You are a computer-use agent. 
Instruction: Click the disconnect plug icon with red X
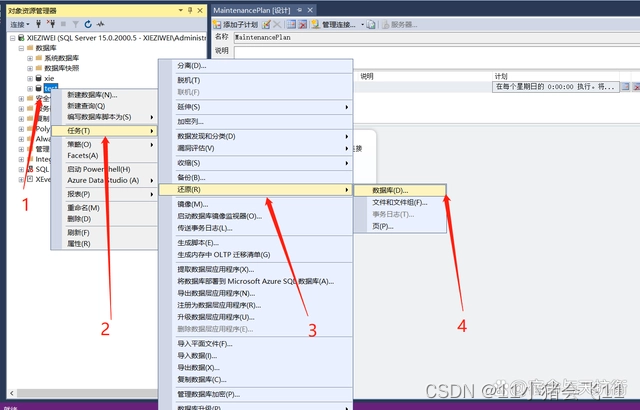pos(51,24)
